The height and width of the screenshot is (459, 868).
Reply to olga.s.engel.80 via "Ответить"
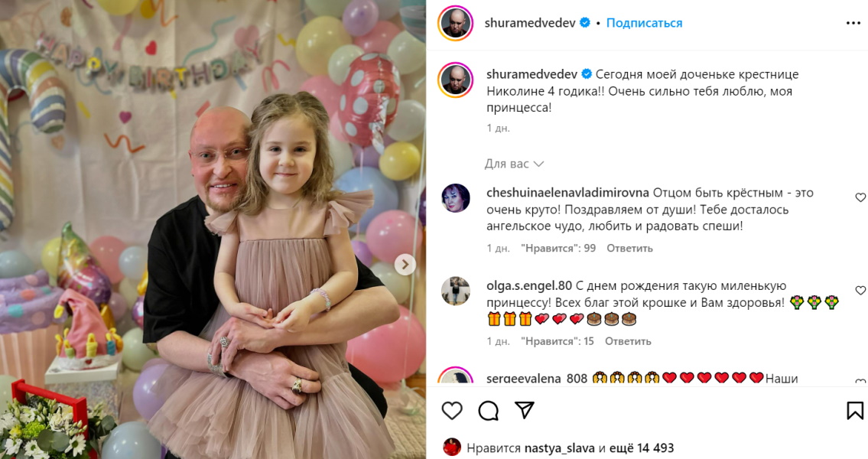point(628,341)
